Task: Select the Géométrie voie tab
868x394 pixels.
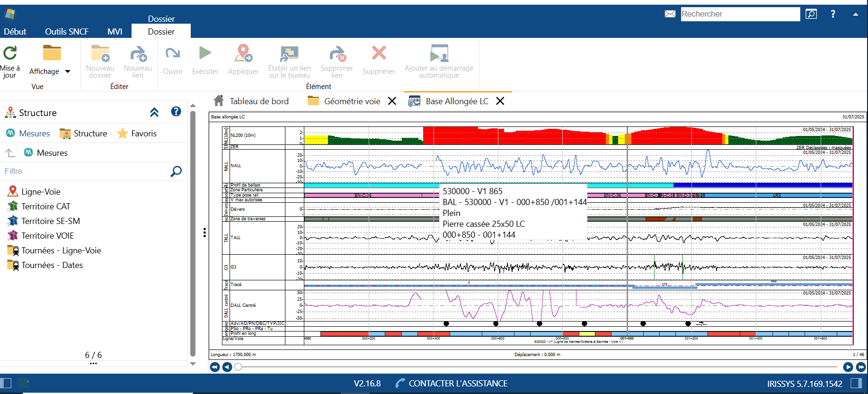Action: coord(352,101)
